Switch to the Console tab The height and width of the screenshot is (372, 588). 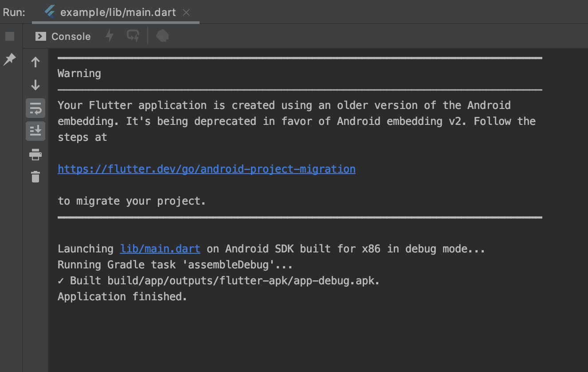(x=71, y=36)
